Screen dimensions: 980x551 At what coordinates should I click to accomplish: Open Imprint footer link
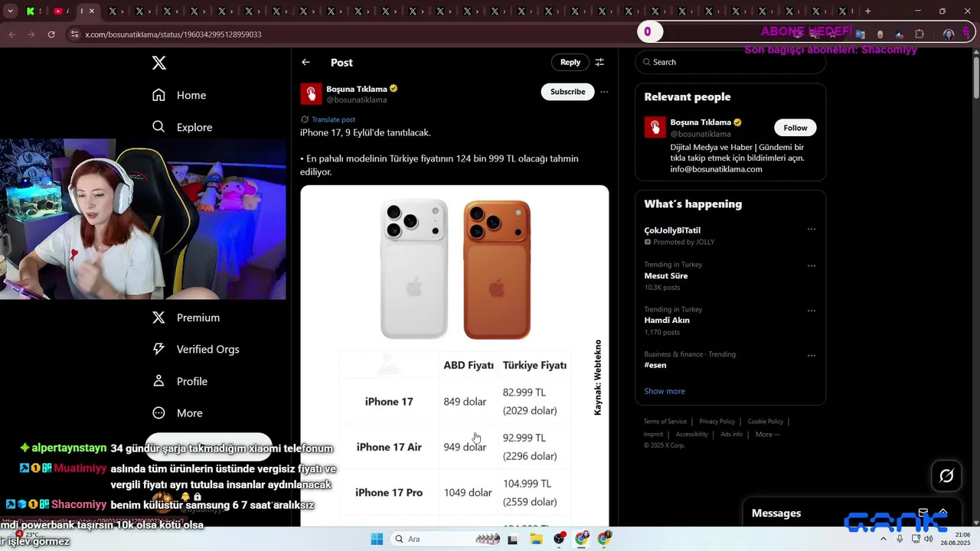[x=653, y=435]
